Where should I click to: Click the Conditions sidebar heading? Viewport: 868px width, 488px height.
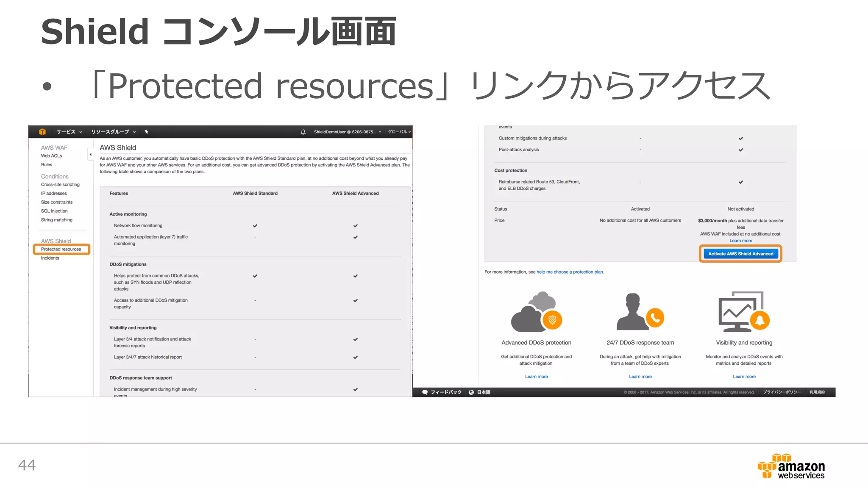[x=55, y=177]
